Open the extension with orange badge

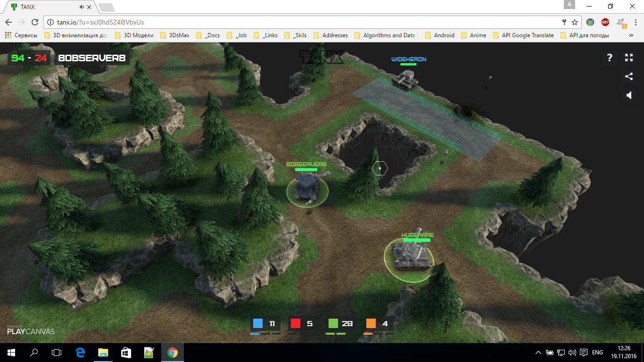pyautogui.click(x=621, y=23)
